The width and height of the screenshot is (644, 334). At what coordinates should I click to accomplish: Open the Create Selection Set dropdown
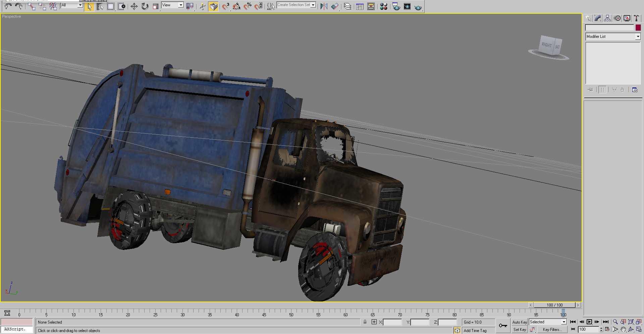(x=313, y=5)
